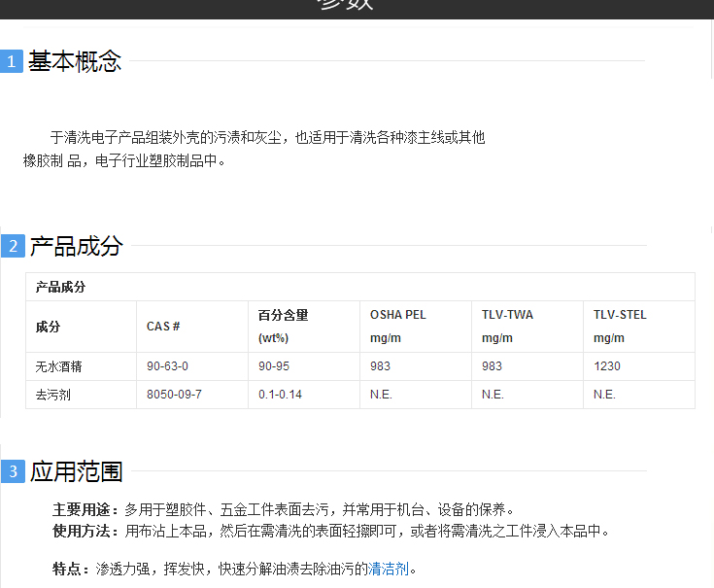Click the 使用方法 label
Viewport: 714px width, 588px height.
point(85,531)
